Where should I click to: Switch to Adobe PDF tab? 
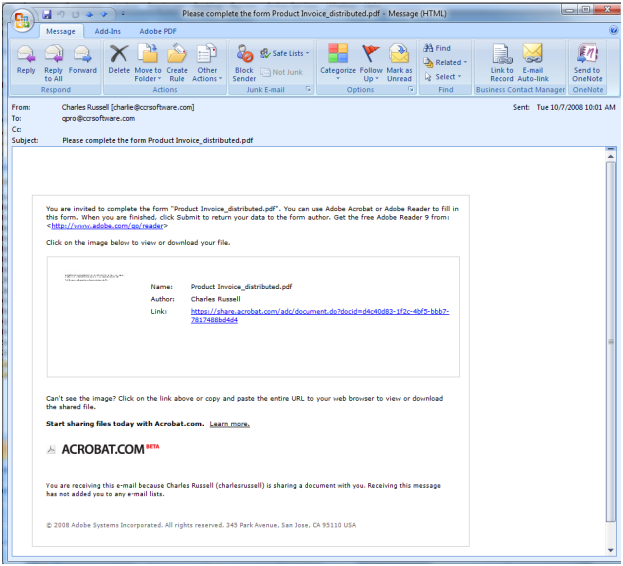click(x=158, y=31)
